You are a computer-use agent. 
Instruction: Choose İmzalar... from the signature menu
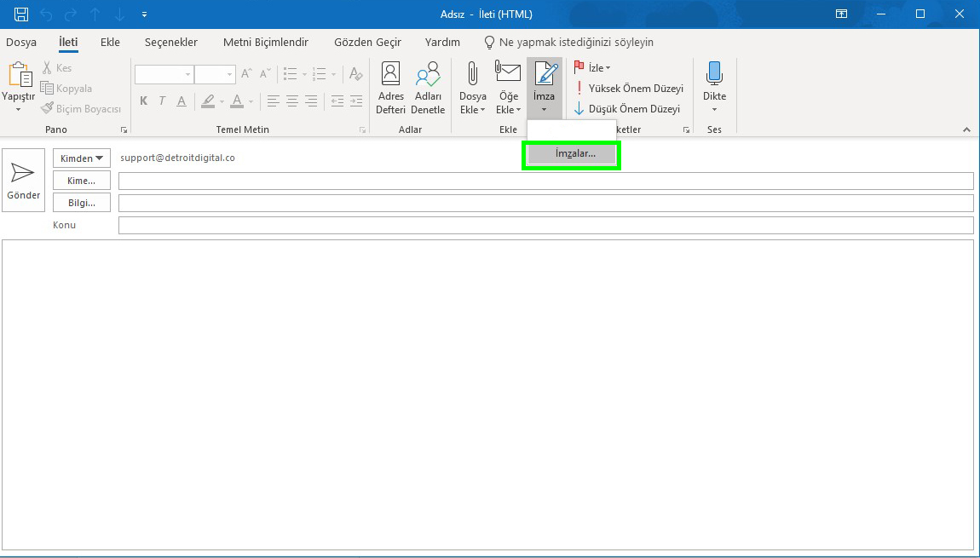click(571, 155)
